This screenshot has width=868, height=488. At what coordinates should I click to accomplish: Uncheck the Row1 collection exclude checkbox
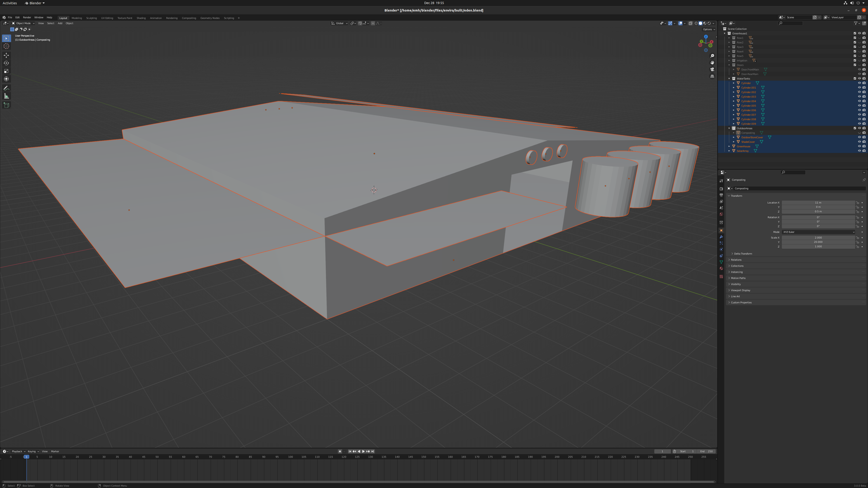coord(854,38)
